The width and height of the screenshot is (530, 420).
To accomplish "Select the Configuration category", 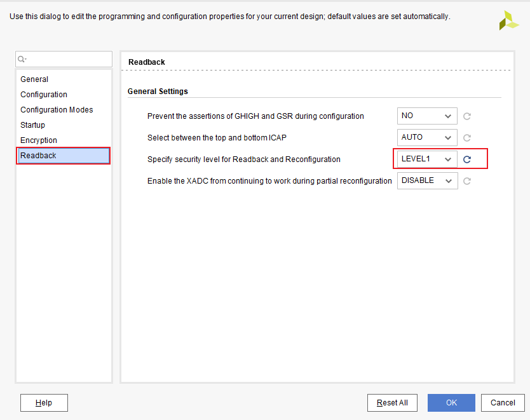I will pos(64,94).
